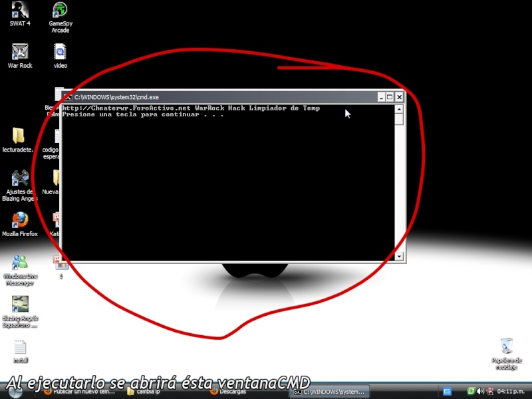This screenshot has height=399, width=532.
Task: Switch to cambia ip folder taskbar button
Action: (144, 392)
